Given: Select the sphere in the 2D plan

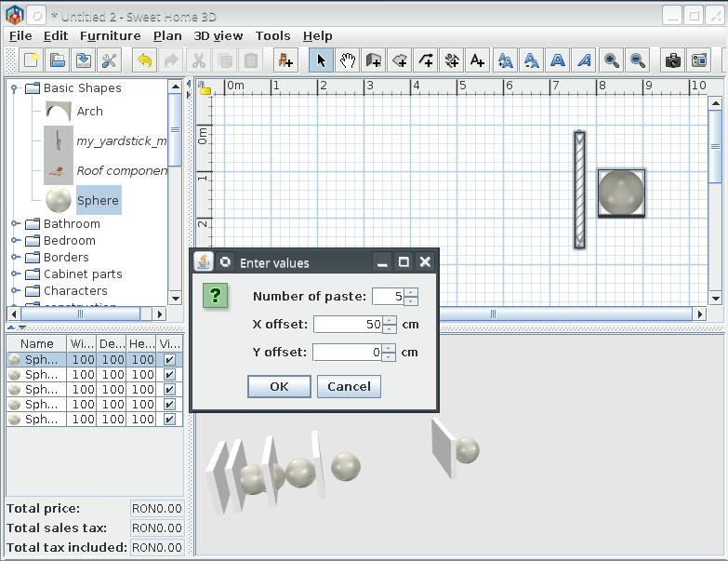Looking at the screenshot, I should point(621,193).
